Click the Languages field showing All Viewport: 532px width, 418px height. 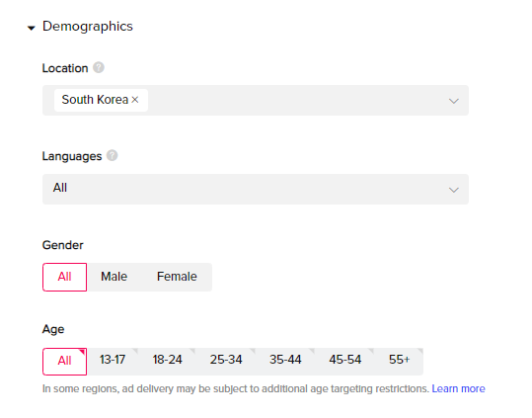256,189
